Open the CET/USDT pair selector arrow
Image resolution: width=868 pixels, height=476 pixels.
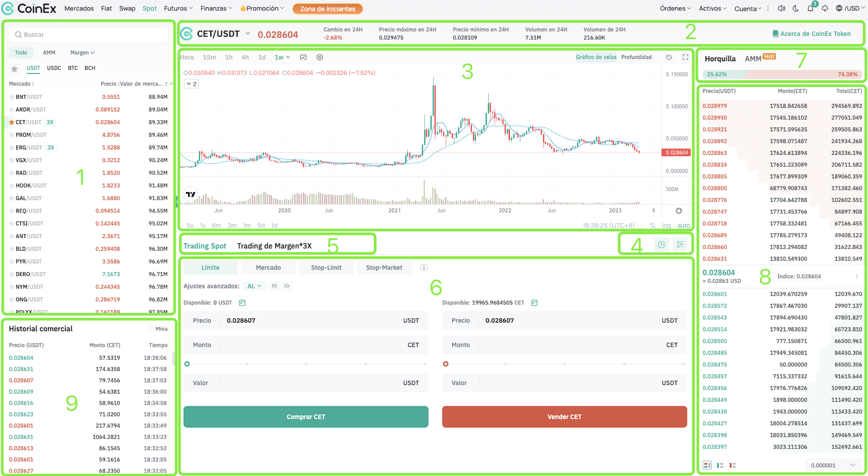[x=248, y=34]
